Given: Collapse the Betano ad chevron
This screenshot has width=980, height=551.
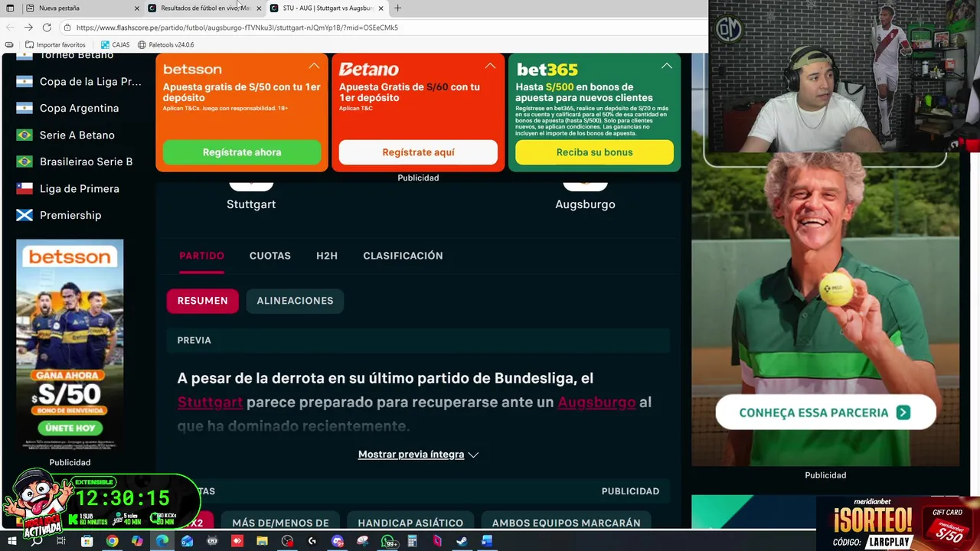Looking at the screenshot, I should point(490,66).
